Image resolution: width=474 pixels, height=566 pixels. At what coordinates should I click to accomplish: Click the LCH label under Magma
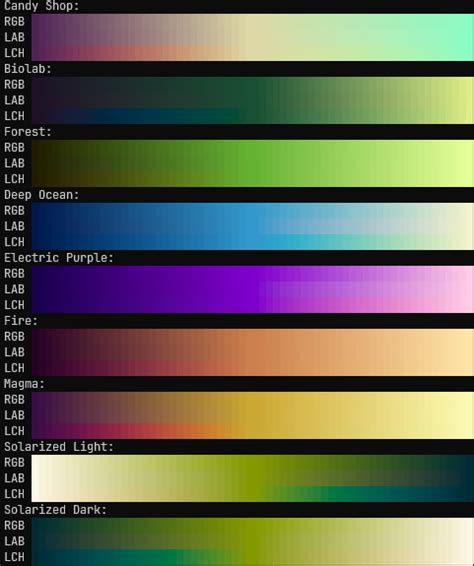coord(14,431)
